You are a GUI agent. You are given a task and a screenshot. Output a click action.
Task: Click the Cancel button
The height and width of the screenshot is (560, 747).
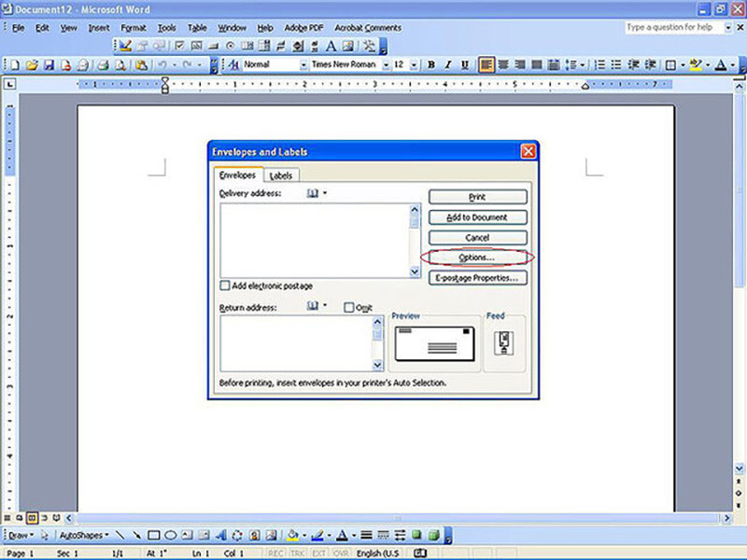(x=478, y=238)
